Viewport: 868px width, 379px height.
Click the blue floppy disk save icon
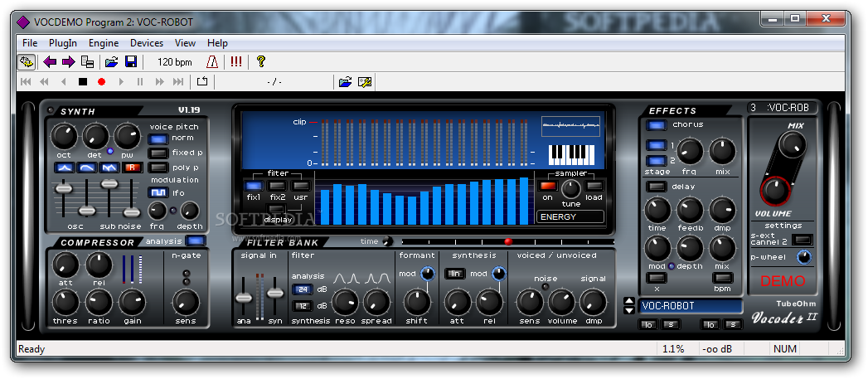[x=131, y=61]
